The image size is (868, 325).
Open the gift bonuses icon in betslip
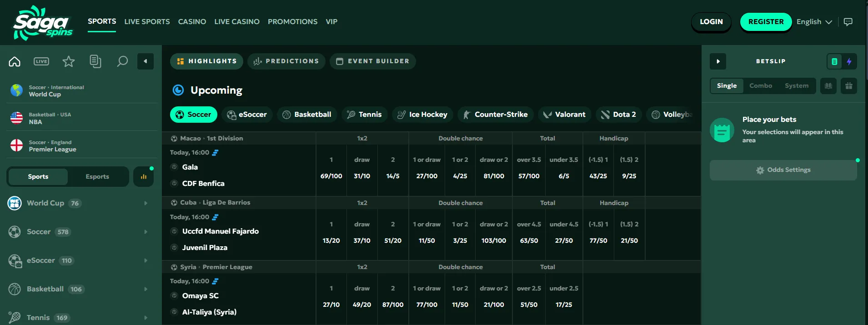(x=849, y=86)
